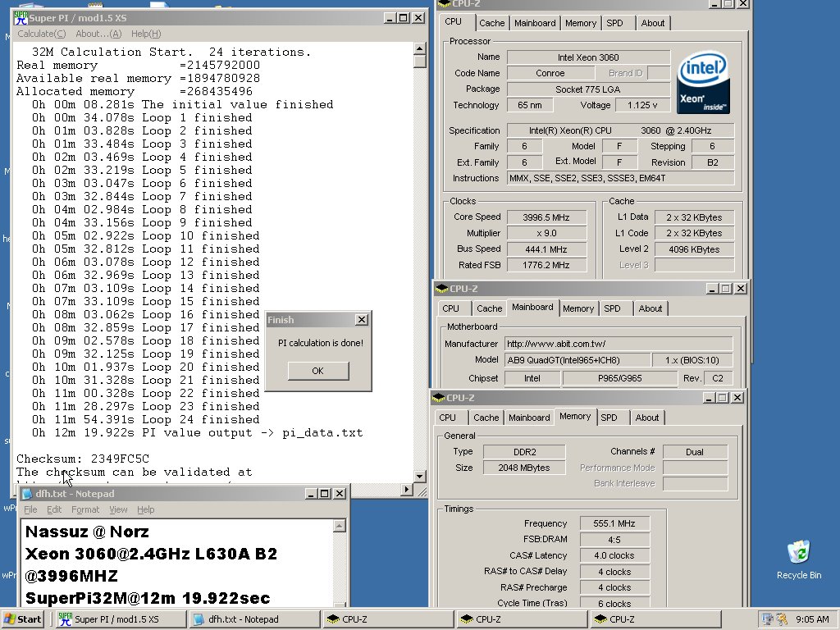Open the Notepad View menu

point(118,509)
